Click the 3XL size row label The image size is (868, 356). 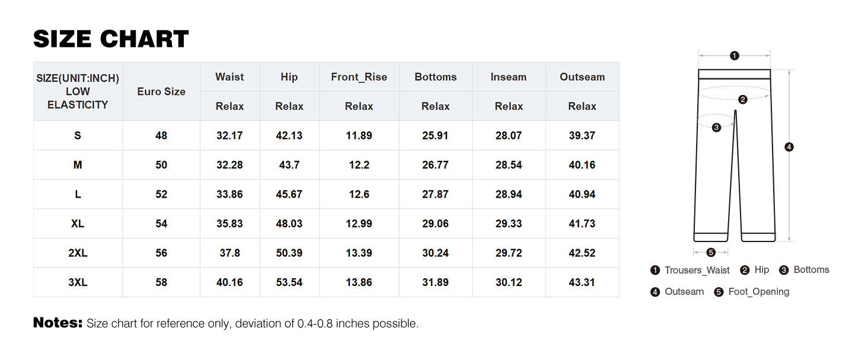(78, 282)
